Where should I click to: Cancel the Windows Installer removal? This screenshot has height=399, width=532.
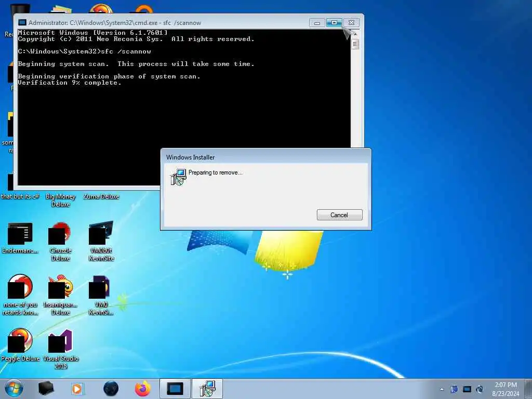click(339, 215)
